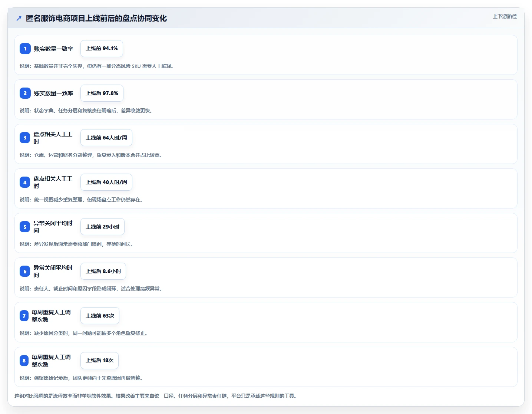Click the note starting 仓库、运营和财务分别整理
Image resolution: width=532 pixels, height=414 pixels.
91,155
